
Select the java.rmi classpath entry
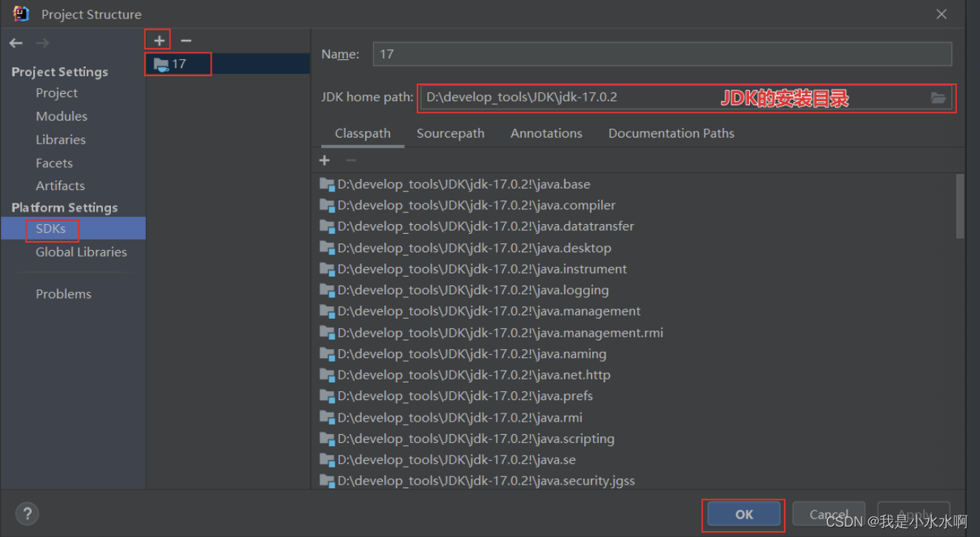pos(450,417)
